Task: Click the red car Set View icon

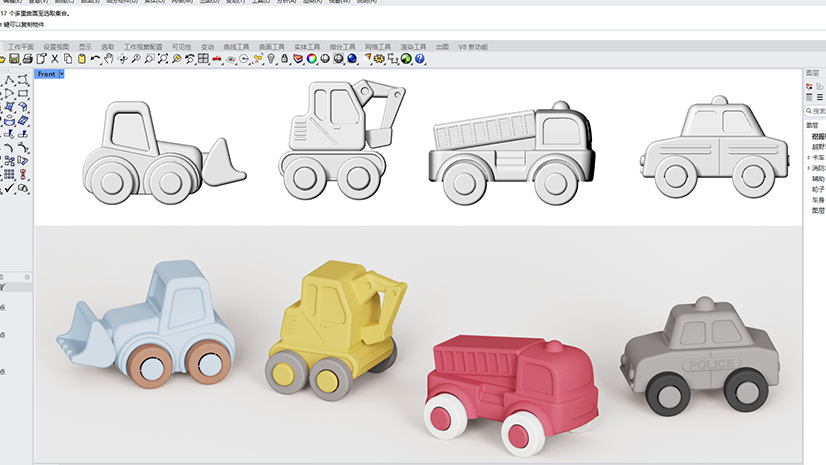Action: [x=217, y=59]
